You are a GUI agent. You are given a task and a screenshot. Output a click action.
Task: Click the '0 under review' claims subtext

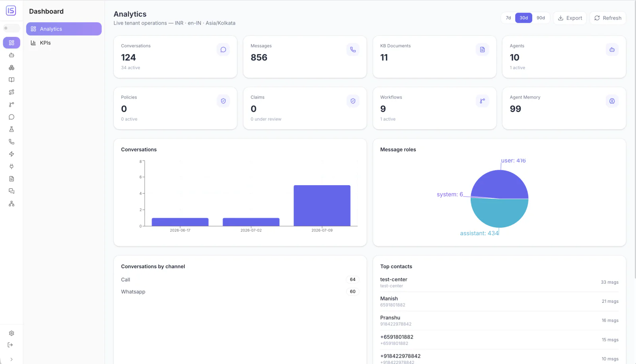coord(266,119)
